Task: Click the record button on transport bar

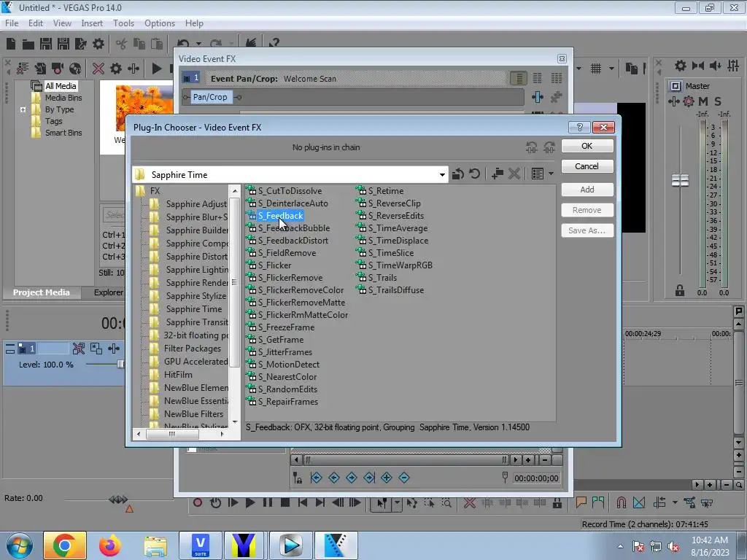Action: 197,502
